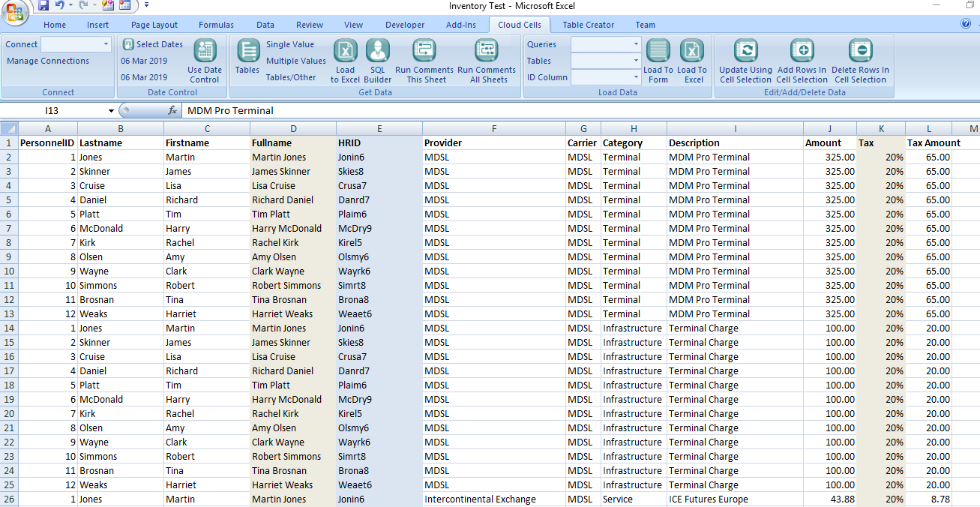The width and height of the screenshot is (980, 507).
Task: Click the Load To Form icon
Action: point(658,52)
